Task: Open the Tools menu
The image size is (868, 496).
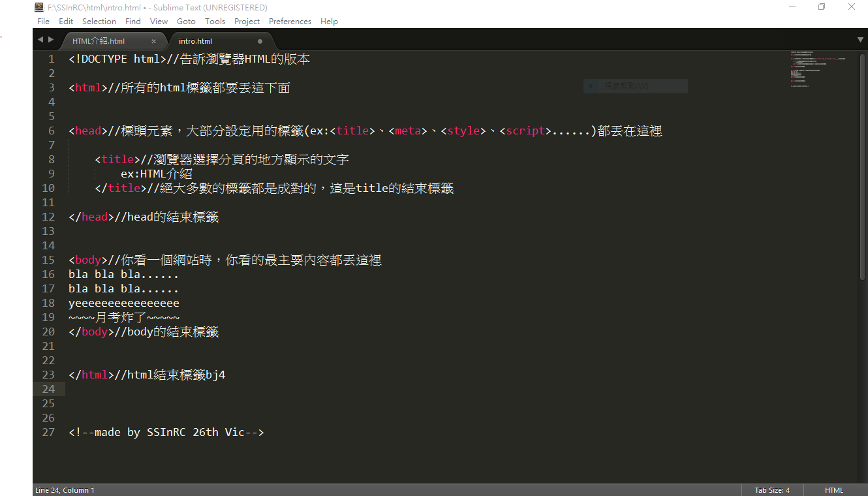Action: point(215,21)
